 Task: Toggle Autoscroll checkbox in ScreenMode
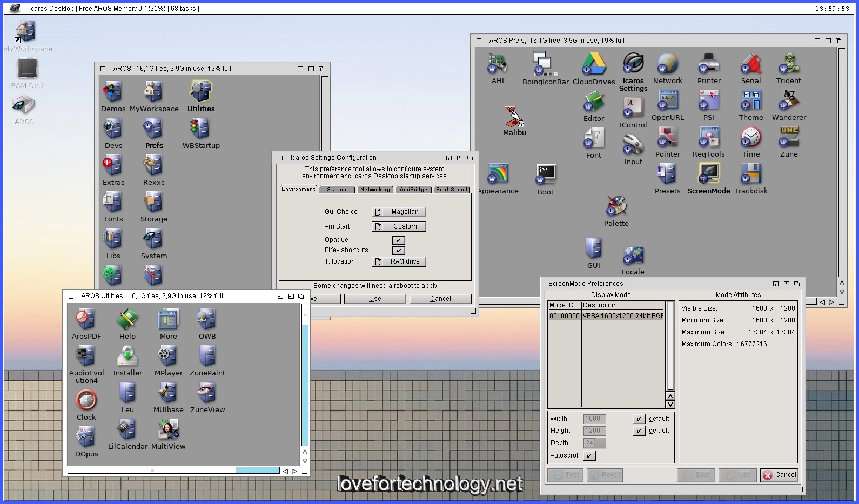(589, 455)
